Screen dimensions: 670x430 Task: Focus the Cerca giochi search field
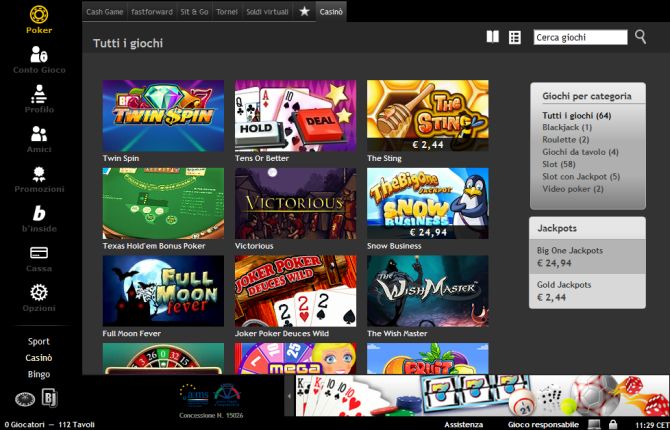click(580, 37)
